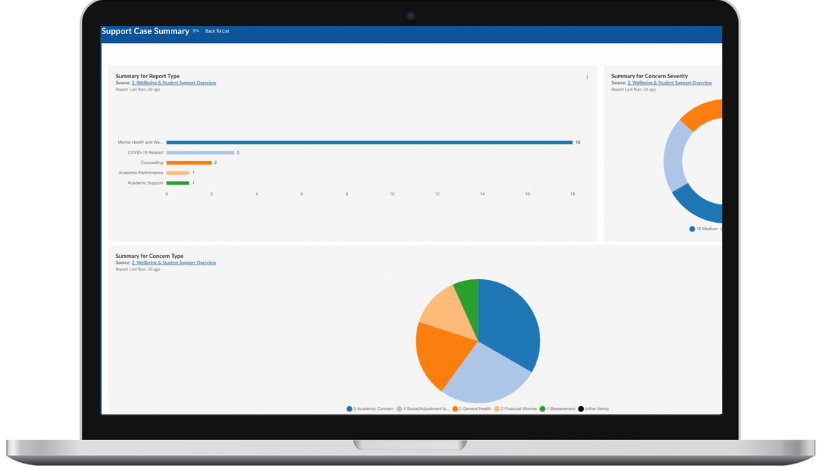821x467 pixels.
Task: Select the COVID-19 Related bar
Action: pyautogui.click(x=200, y=152)
